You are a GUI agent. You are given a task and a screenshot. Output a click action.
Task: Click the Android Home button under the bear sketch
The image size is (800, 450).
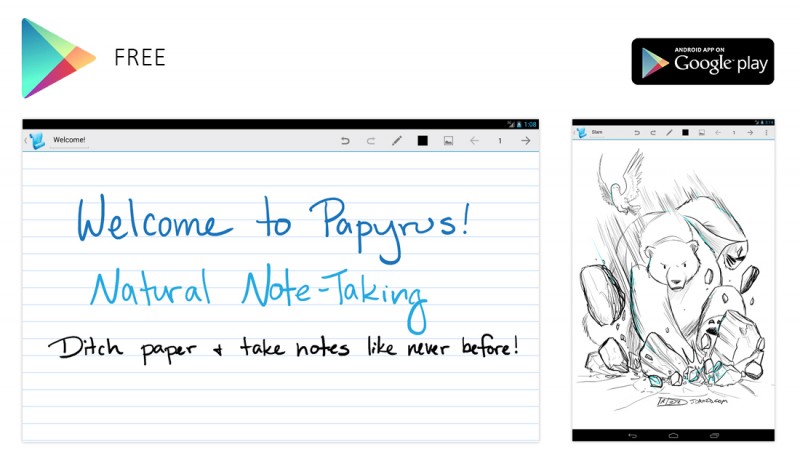point(673,436)
